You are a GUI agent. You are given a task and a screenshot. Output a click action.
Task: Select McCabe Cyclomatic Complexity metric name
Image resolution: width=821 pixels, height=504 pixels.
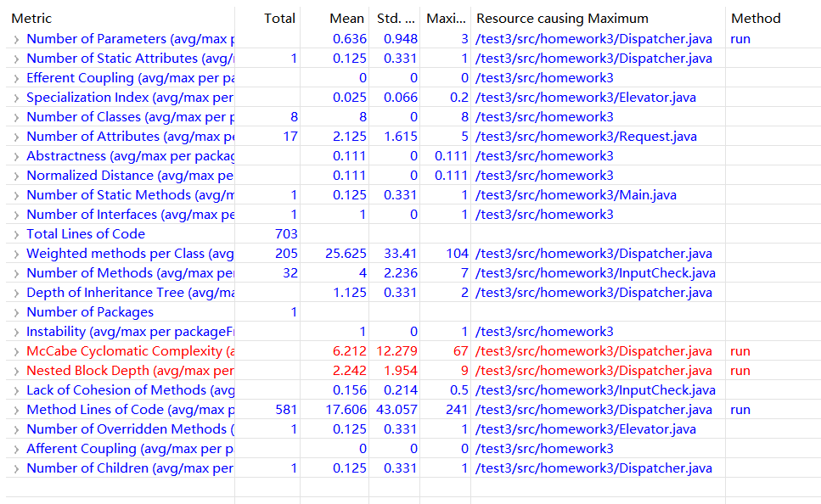point(130,351)
